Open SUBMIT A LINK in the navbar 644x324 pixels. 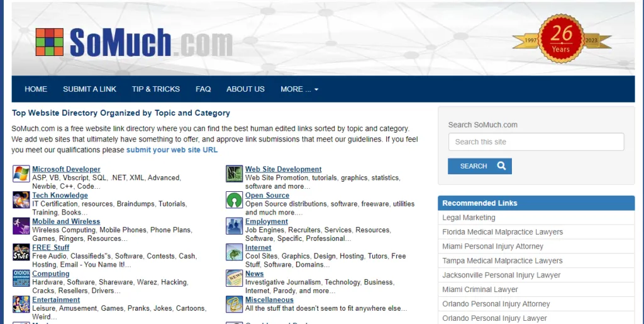point(89,89)
